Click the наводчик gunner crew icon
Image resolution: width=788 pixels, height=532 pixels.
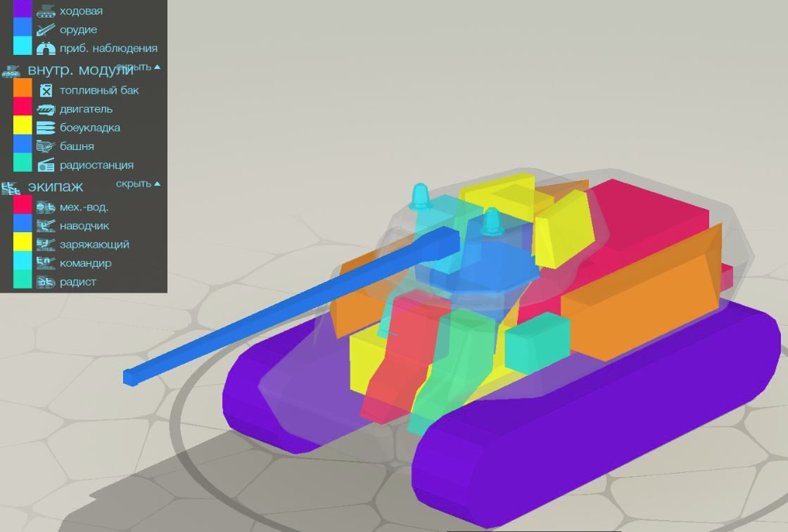(46, 226)
